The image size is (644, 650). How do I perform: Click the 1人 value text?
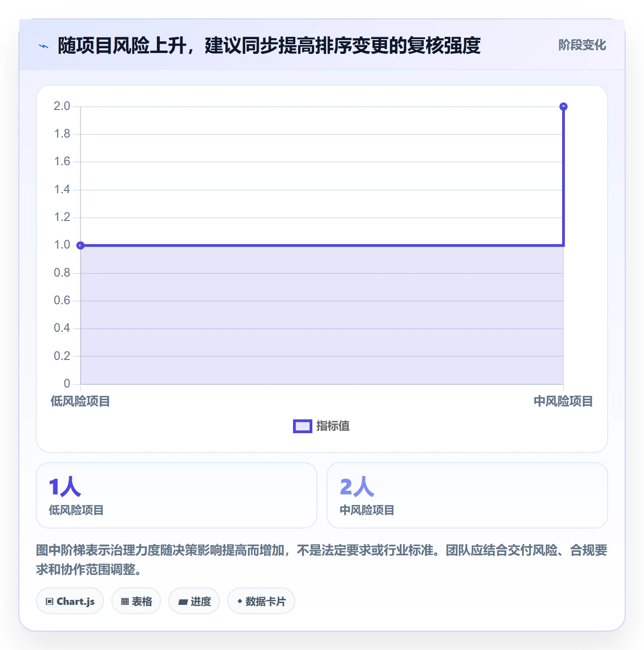[65, 487]
